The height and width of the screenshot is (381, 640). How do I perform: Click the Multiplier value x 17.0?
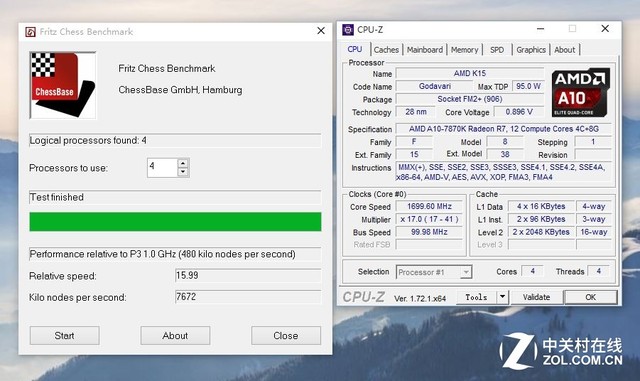pyautogui.click(x=429, y=219)
